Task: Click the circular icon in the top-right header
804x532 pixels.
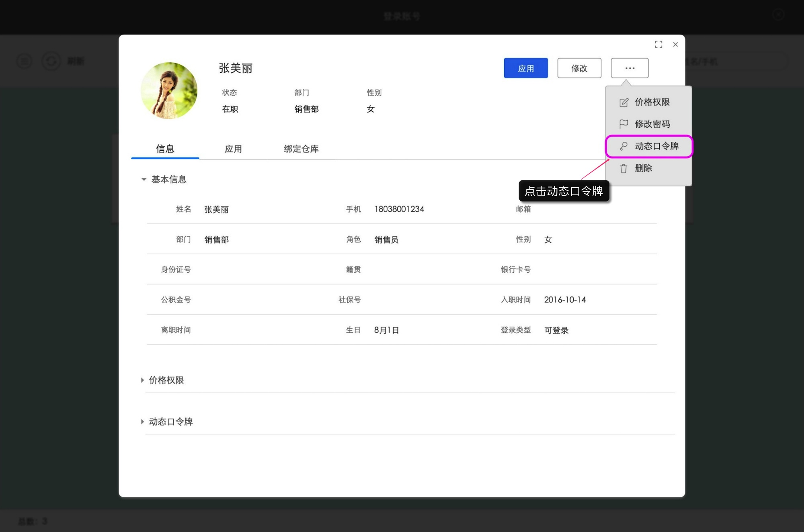Action: pyautogui.click(x=778, y=15)
